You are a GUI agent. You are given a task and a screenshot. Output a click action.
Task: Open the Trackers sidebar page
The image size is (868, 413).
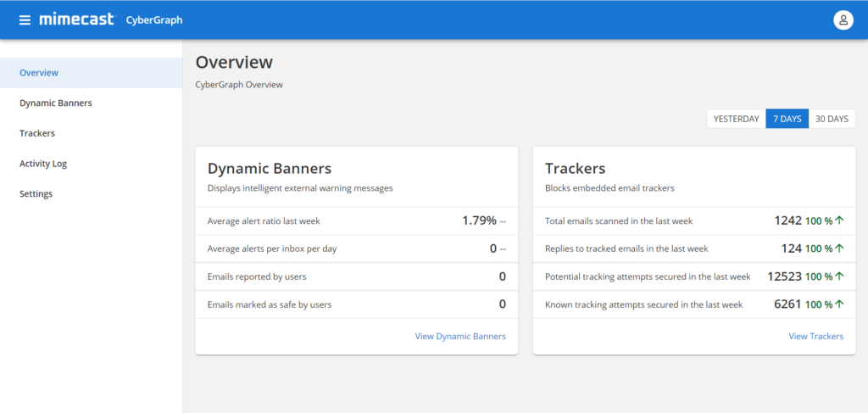coord(92,133)
